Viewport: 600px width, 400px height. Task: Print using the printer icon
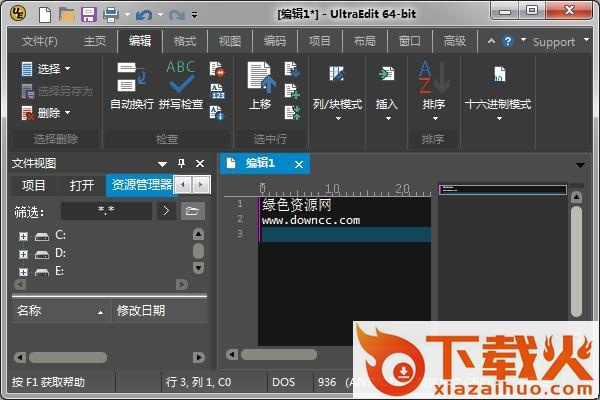[111, 15]
